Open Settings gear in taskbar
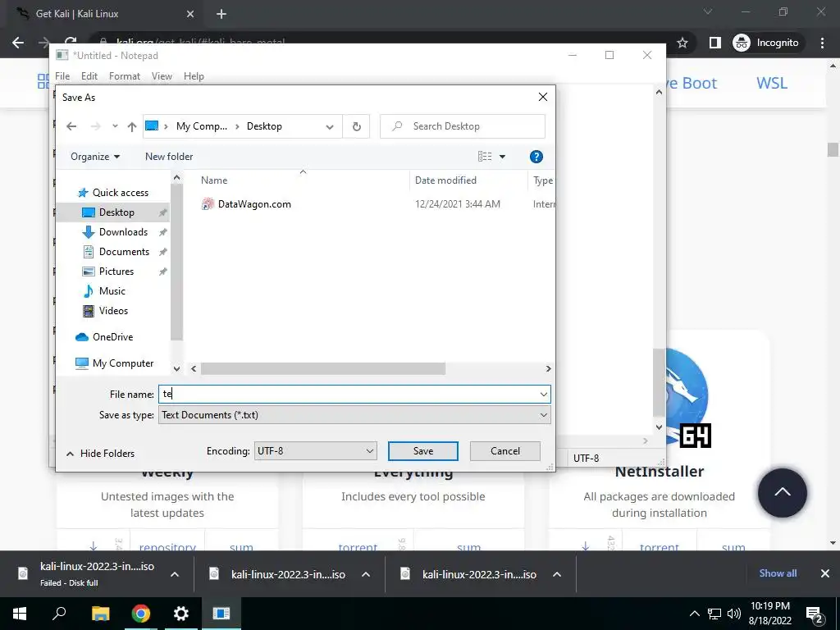Screen dimensions: 840x630 [181, 614]
